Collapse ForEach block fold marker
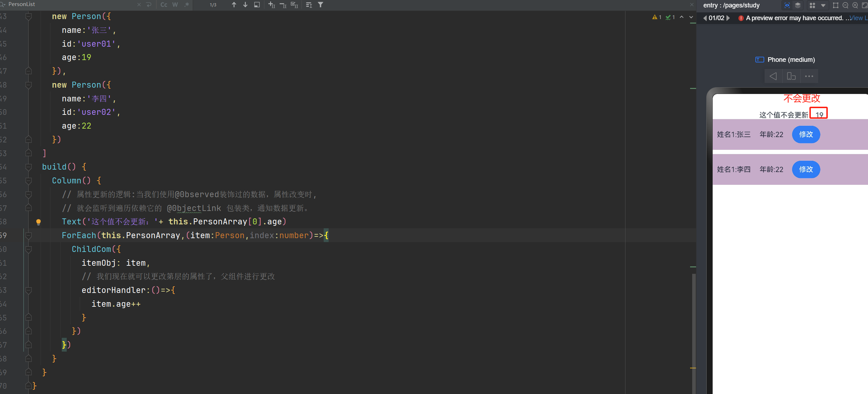 pos(29,235)
